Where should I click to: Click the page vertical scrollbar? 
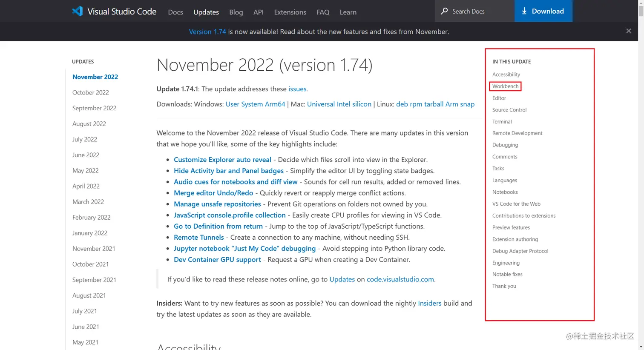coord(641,175)
